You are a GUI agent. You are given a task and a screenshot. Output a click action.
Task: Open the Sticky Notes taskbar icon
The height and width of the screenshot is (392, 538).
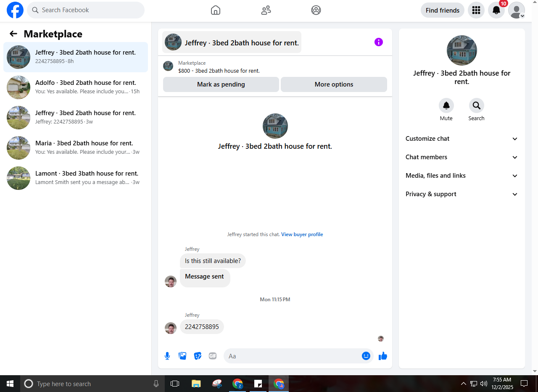coord(258,384)
